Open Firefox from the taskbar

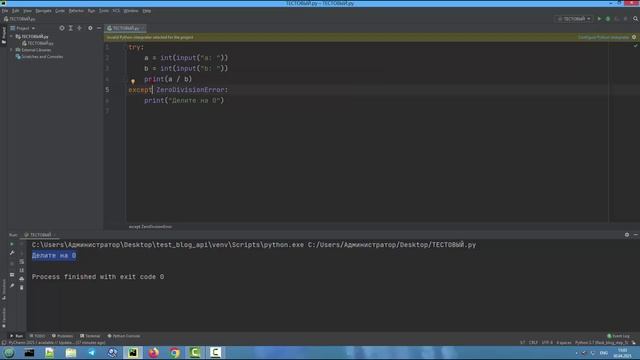153,353
